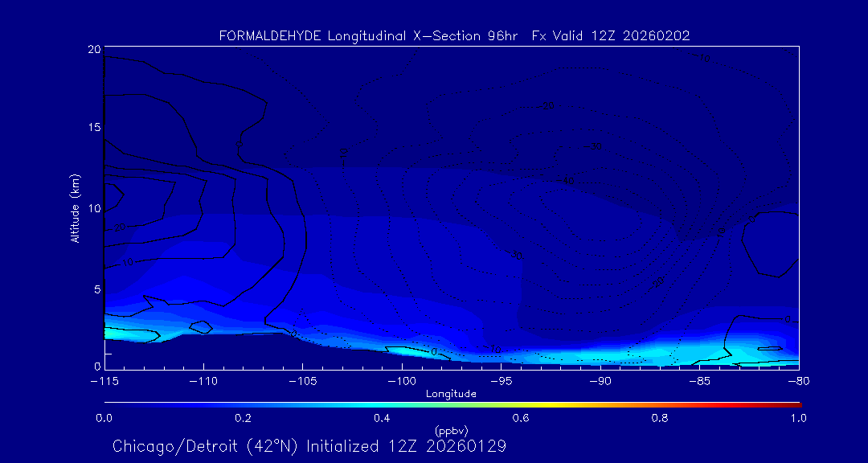Viewport: 868px width, 463px height.
Task: Click the Longitude x-axis label
Action: point(451,394)
